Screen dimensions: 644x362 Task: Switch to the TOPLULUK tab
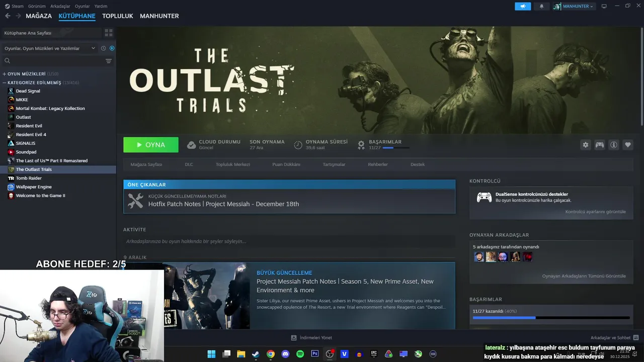pos(118,16)
